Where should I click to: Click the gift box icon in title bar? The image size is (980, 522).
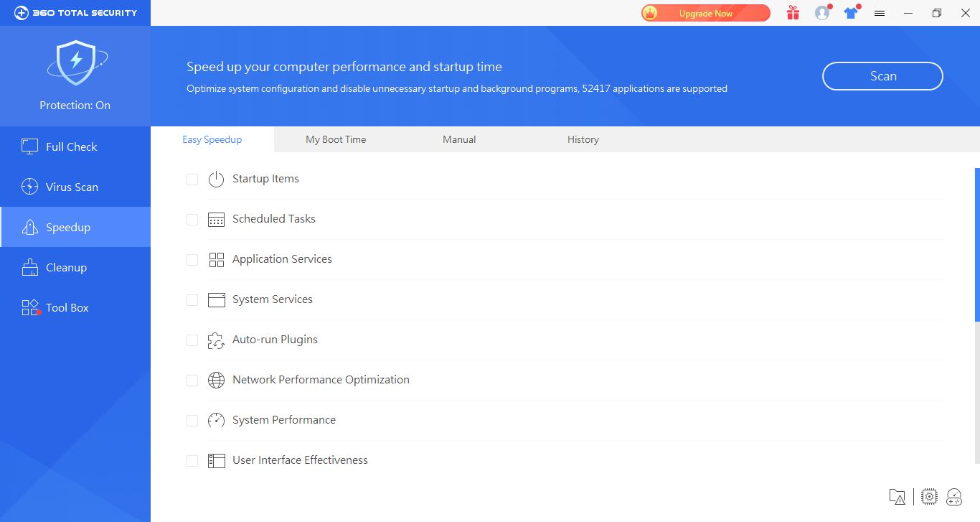tap(793, 13)
